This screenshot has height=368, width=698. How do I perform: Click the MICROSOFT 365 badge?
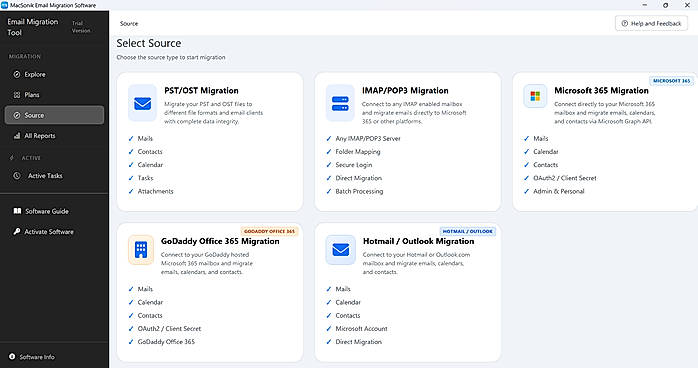672,81
